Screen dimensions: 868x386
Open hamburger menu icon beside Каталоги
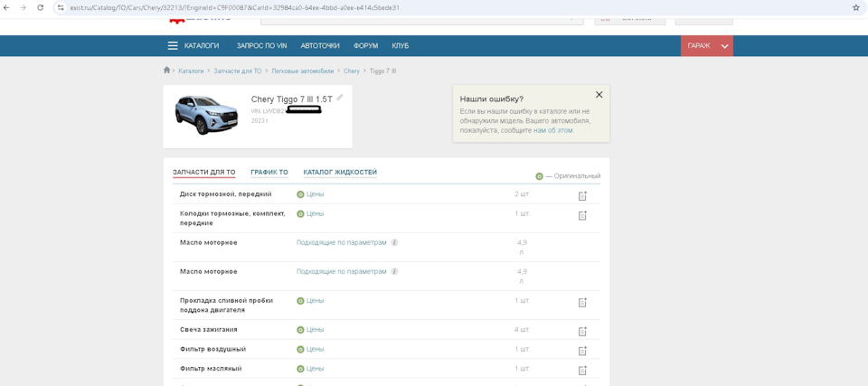point(173,46)
